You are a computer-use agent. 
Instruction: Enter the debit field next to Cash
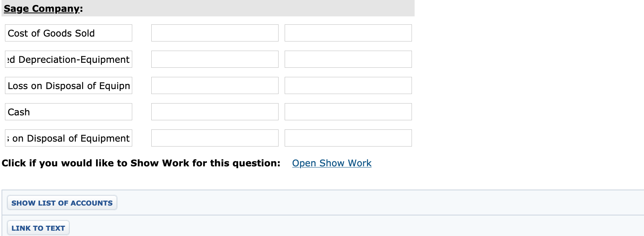[x=215, y=112]
